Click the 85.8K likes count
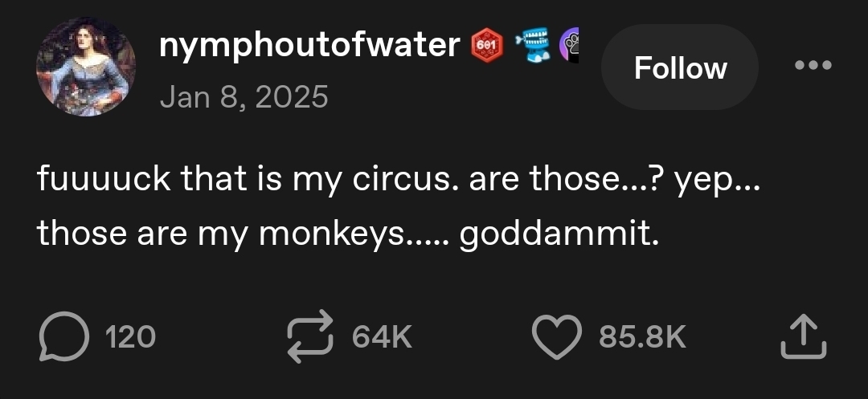This screenshot has width=868, height=399. click(x=642, y=337)
